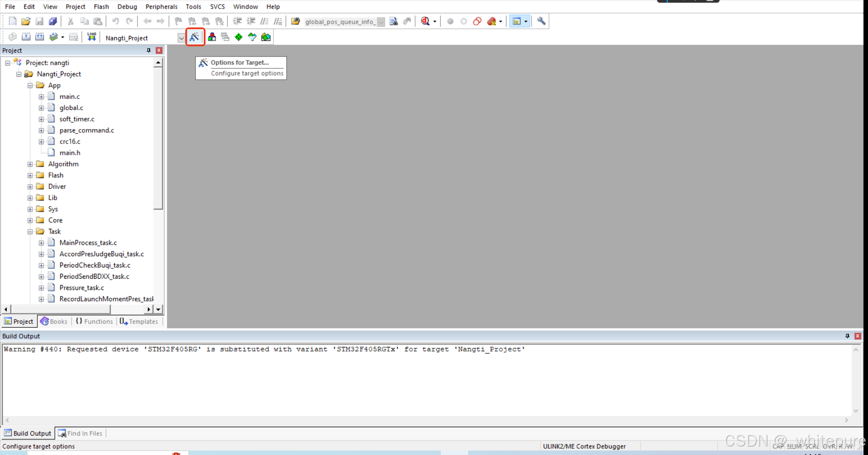The height and width of the screenshot is (455, 868).
Task: Toggle the Build Output panel pushpin
Action: click(x=847, y=336)
